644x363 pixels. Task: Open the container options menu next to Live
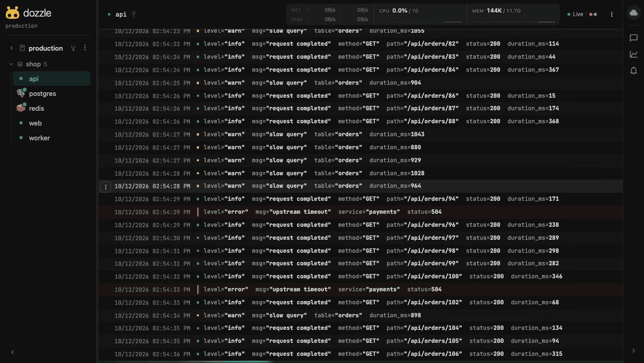click(x=612, y=14)
